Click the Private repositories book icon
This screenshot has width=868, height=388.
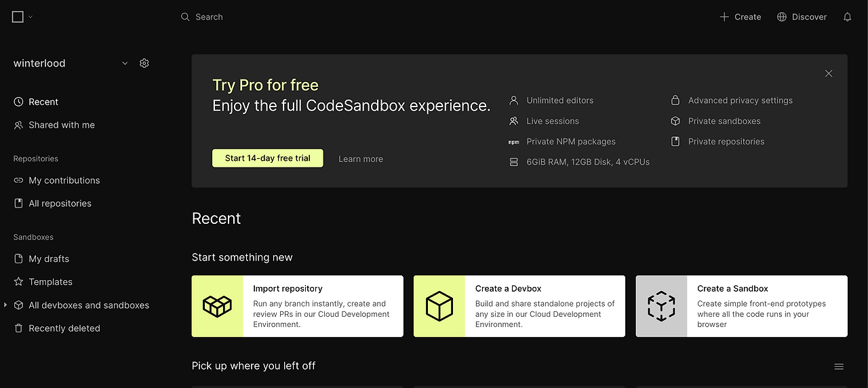(x=675, y=142)
